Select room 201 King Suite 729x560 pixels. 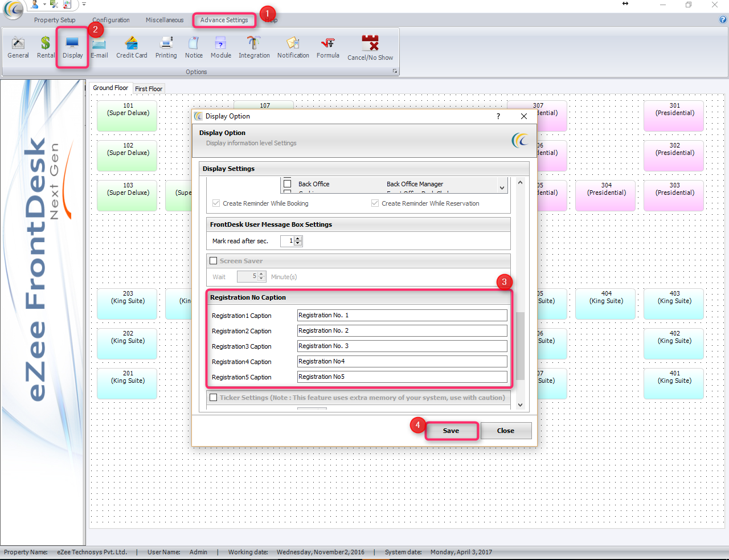[x=127, y=384]
